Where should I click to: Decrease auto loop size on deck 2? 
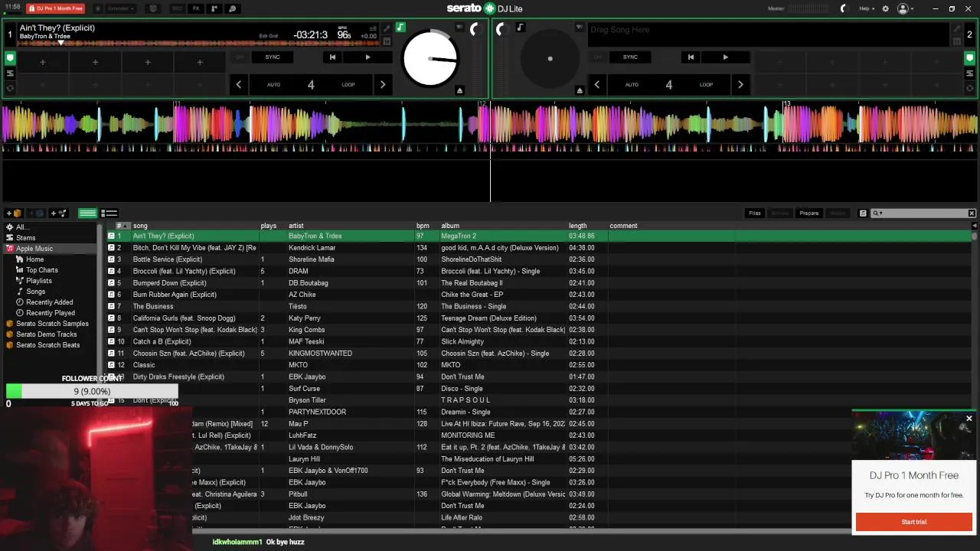[x=596, y=84]
